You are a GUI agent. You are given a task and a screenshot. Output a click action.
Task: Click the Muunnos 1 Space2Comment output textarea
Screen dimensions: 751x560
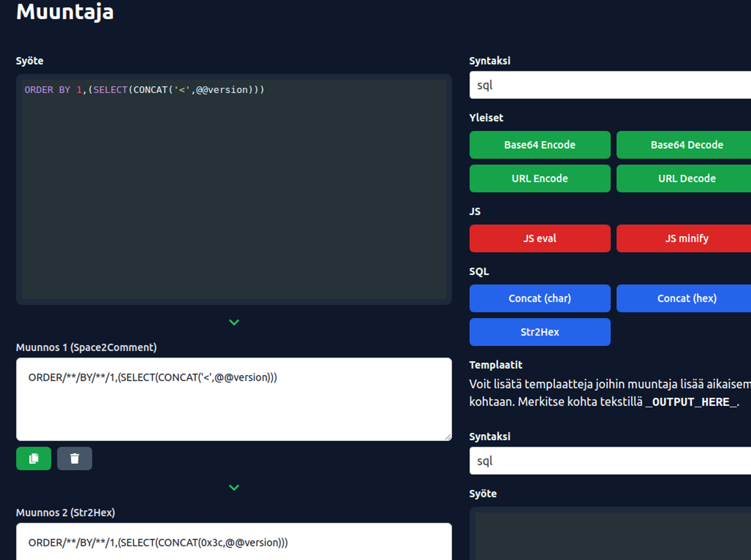point(234,399)
